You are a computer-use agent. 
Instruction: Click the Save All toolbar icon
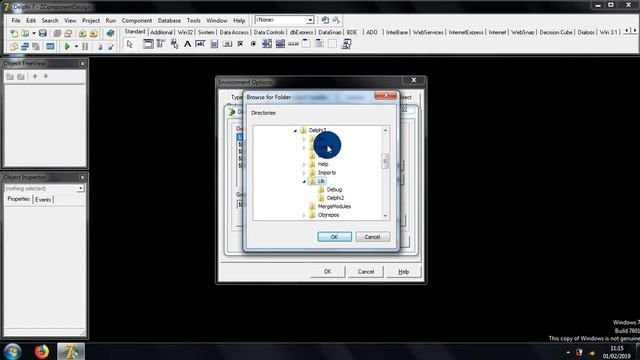point(57,33)
